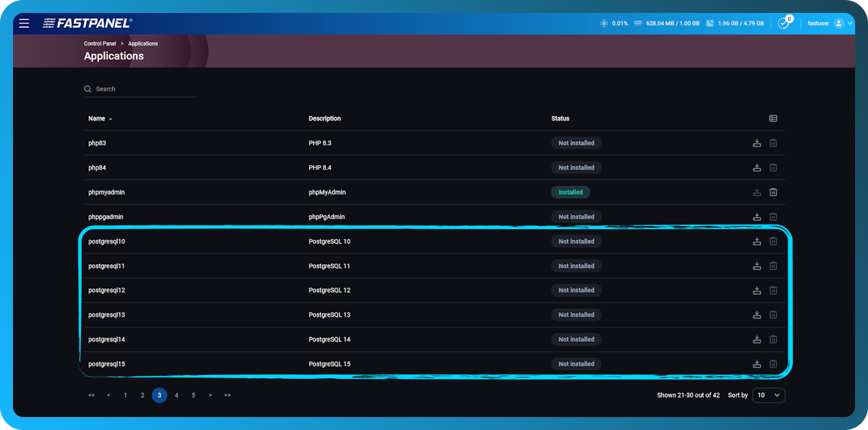Click the last-page pagination arrow
Image resolution: width=868 pixels, height=430 pixels.
coord(227,395)
